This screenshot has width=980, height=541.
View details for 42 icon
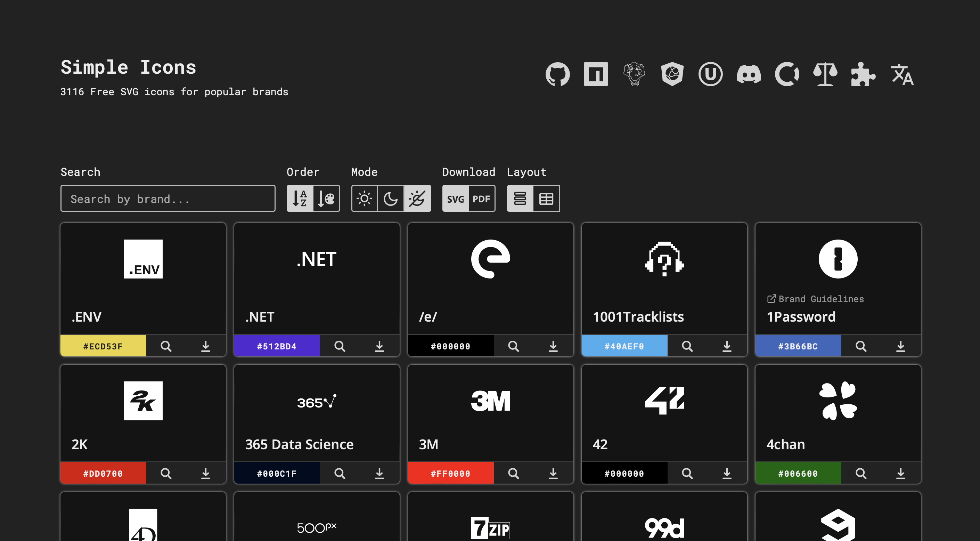point(687,473)
